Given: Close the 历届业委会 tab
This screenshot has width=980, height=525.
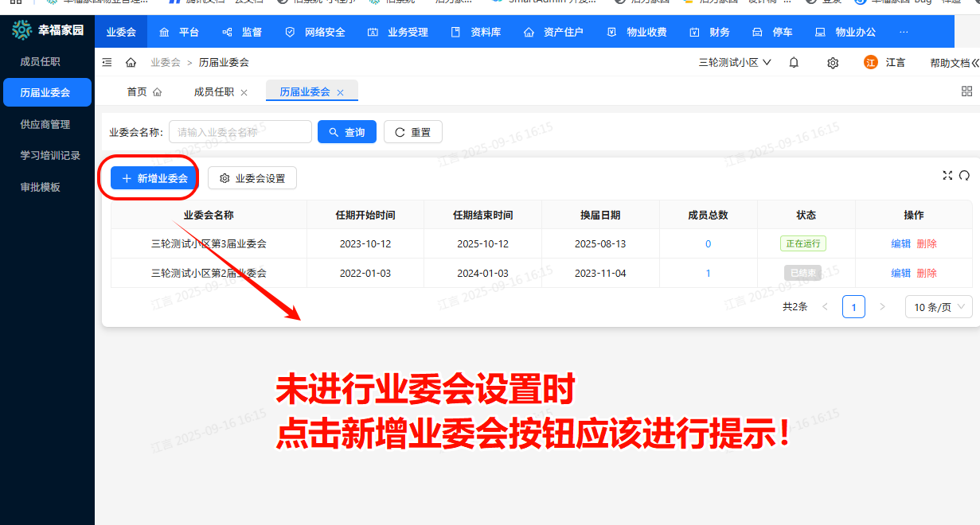Looking at the screenshot, I should click(340, 92).
